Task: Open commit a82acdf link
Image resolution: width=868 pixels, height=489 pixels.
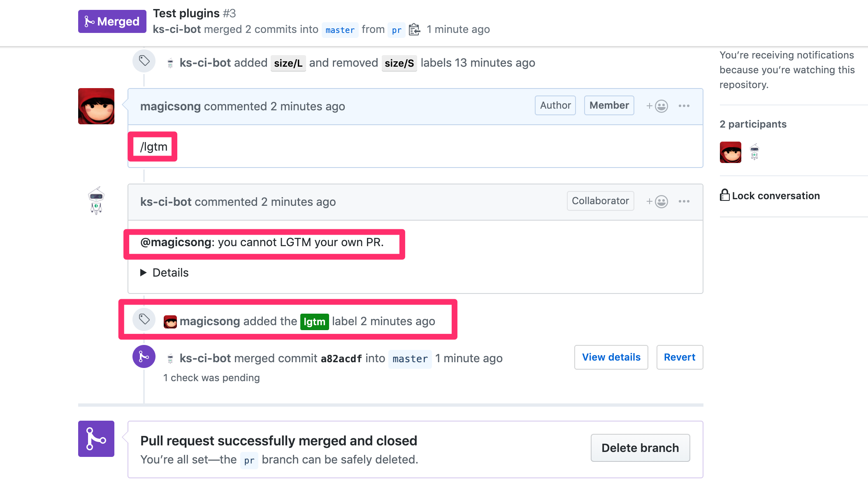Action: pyautogui.click(x=341, y=359)
